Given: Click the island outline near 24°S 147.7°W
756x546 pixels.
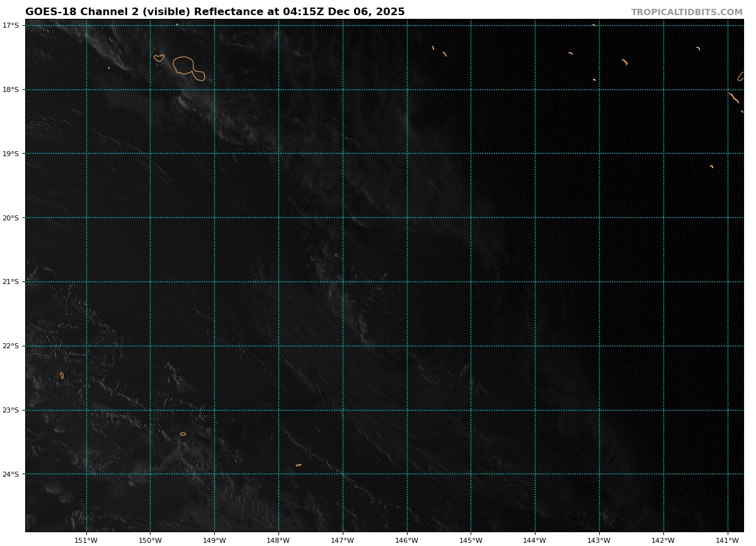Looking at the screenshot, I should click(x=299, y=465).
